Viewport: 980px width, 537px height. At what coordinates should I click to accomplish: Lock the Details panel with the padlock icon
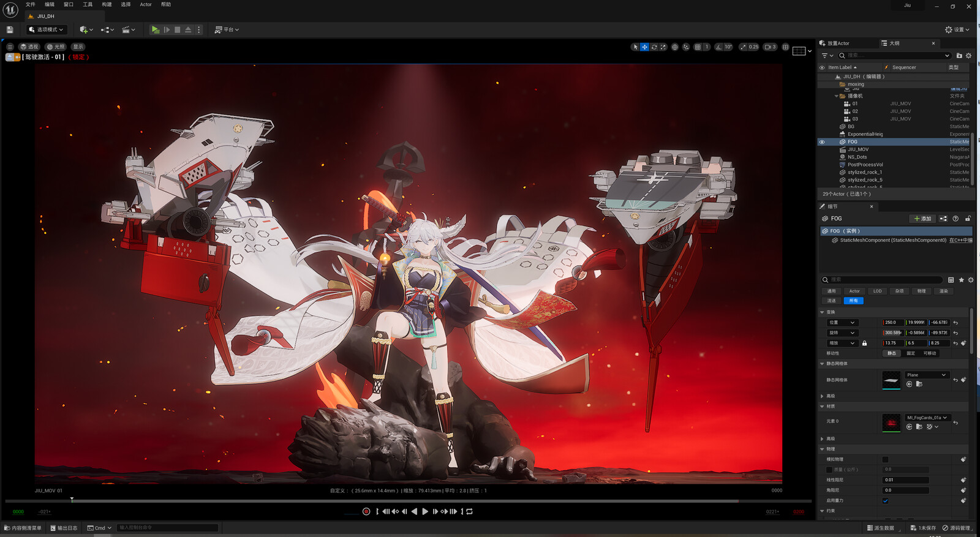click(x=968, y=219)
